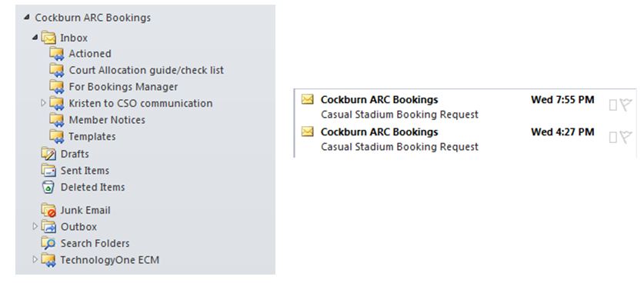
Task: Open Court Allocation guide/check list folder
Action: tap(137, 70)
